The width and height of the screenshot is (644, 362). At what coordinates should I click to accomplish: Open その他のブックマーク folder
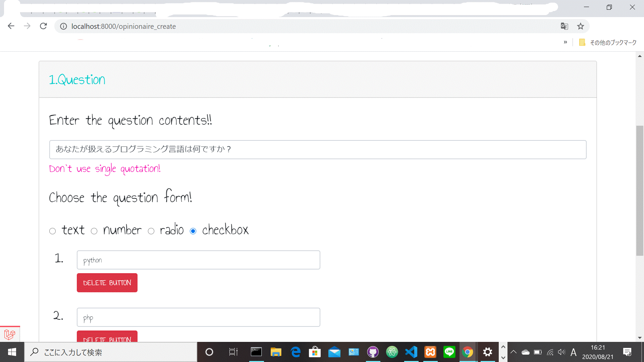pos(608,43)
